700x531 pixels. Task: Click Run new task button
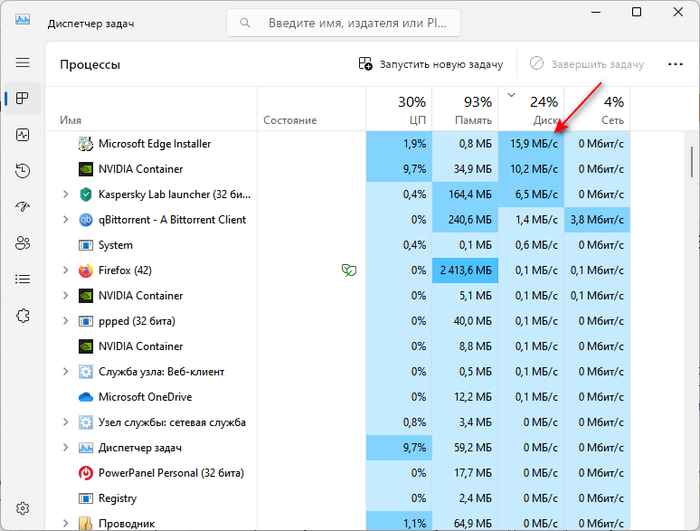[430, 64]
